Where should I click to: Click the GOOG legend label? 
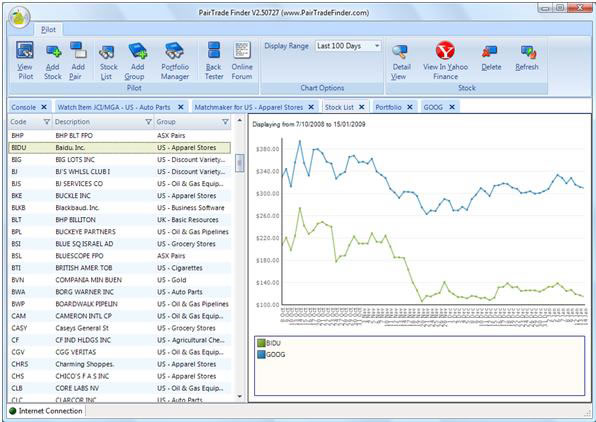(276, 354)
